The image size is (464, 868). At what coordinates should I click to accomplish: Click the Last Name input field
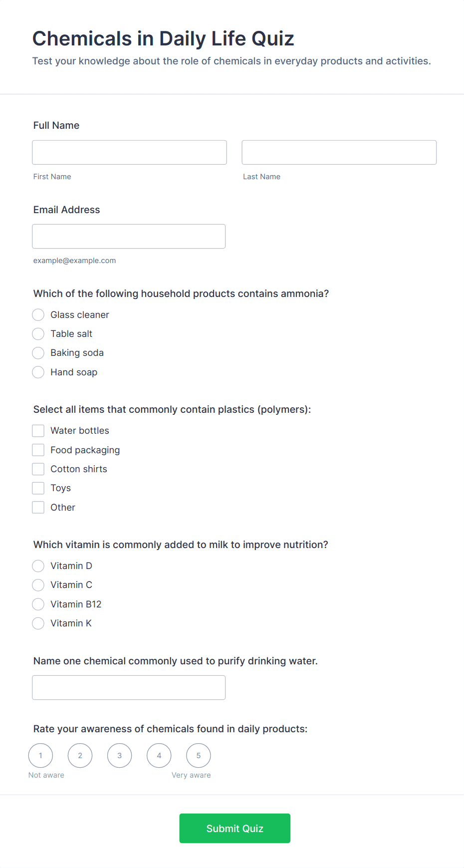[x=339, y=152]
